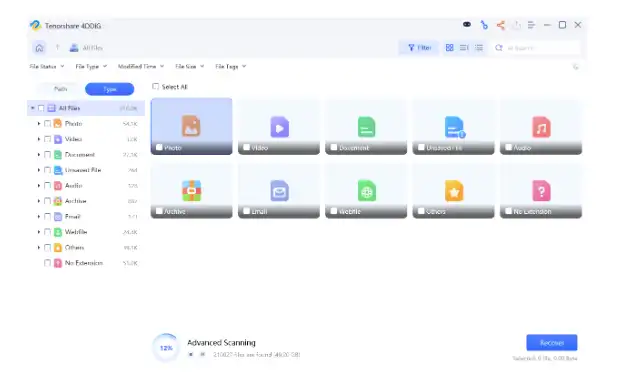This screenshot has width=630, height=375.
Task: Open the Unsaved File card icon
Action: (x=454, y=127)
